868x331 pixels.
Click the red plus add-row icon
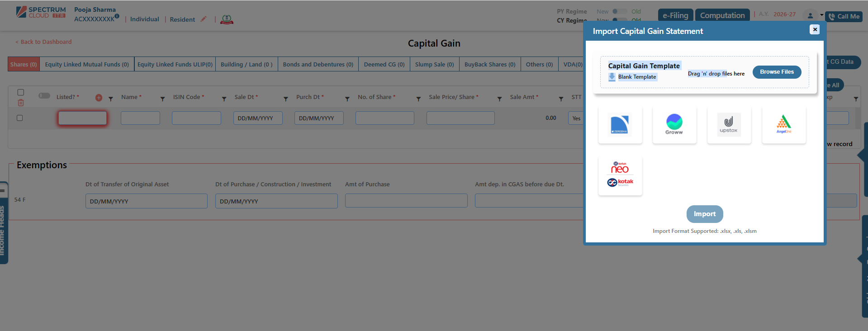[99, 98]
